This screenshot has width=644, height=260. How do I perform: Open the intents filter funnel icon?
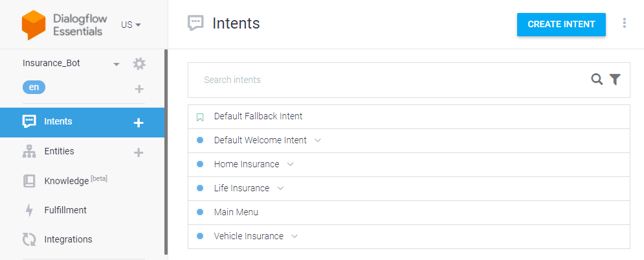click(x=615, y=79)
